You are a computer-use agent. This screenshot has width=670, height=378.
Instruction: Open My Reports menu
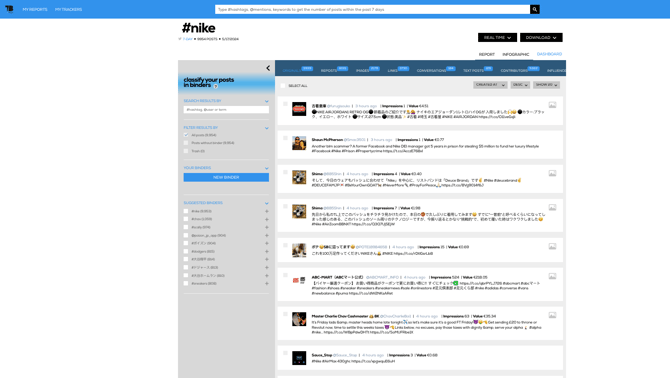35,9
